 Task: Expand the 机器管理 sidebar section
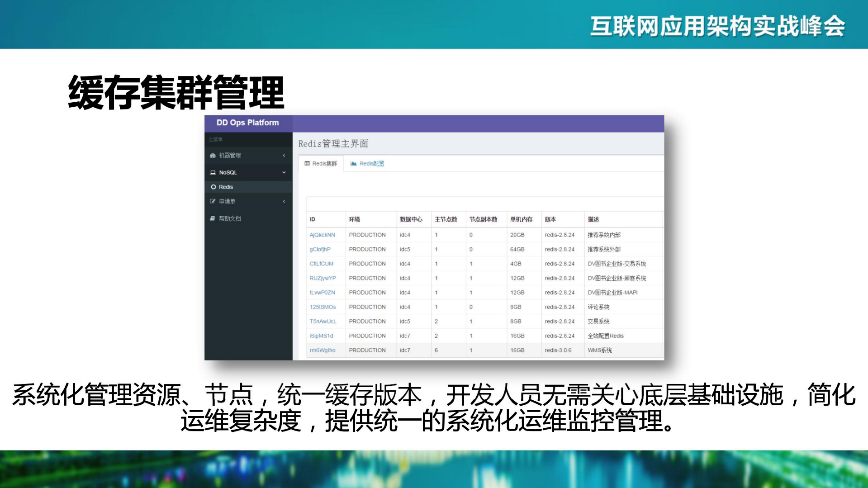pyautogui.click(x=284, y=155)
